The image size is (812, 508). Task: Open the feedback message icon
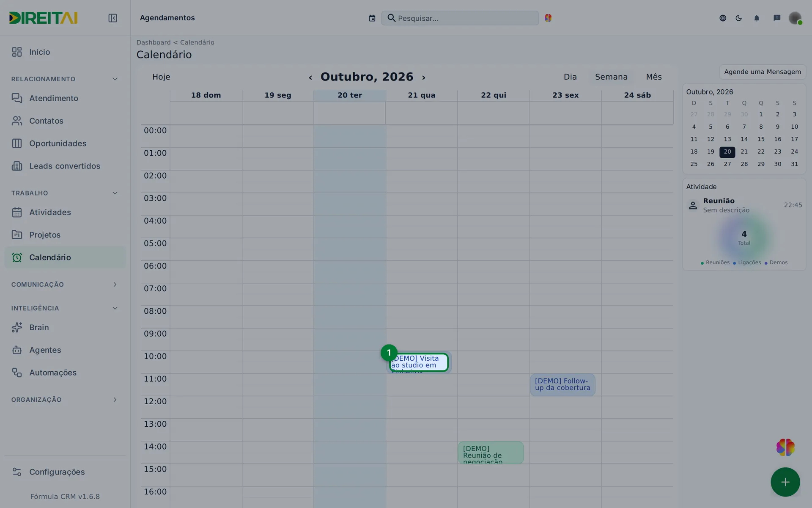coord(777,18)
